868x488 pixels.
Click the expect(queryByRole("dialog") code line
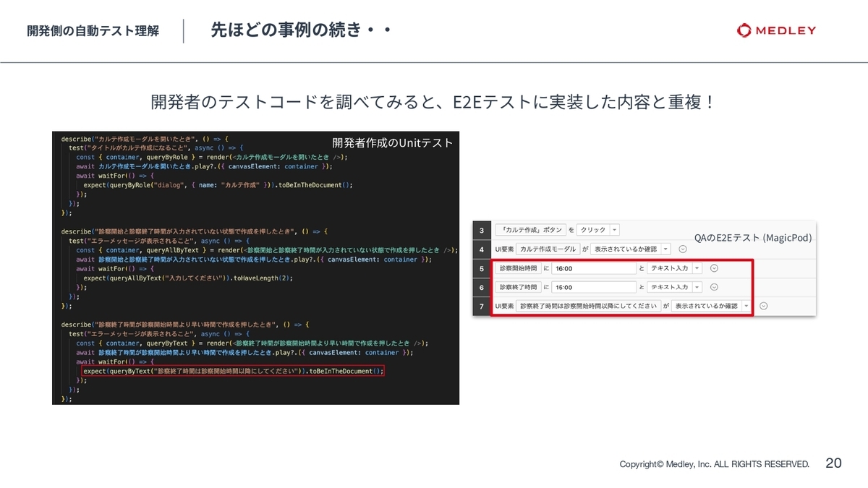coord(218,184)
